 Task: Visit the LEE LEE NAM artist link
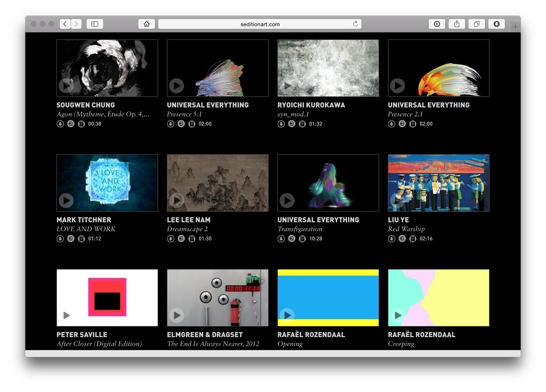(x=189, y=220)
